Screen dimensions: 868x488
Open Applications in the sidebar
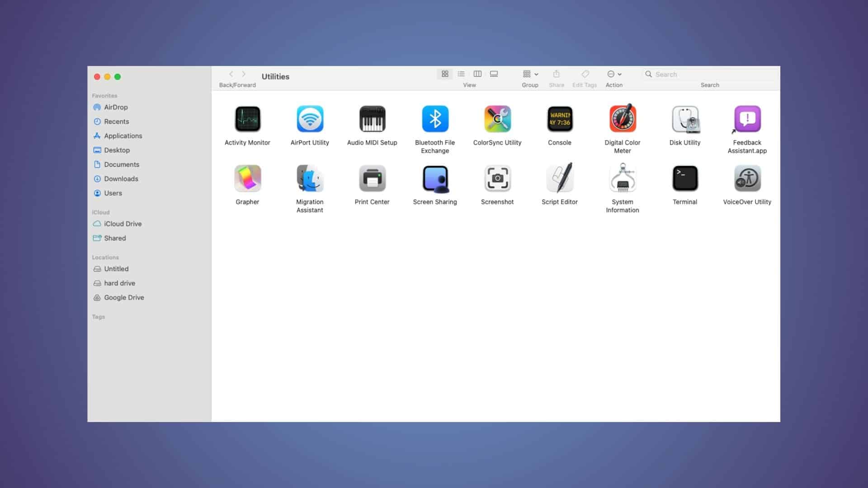(x=123, y=136)
